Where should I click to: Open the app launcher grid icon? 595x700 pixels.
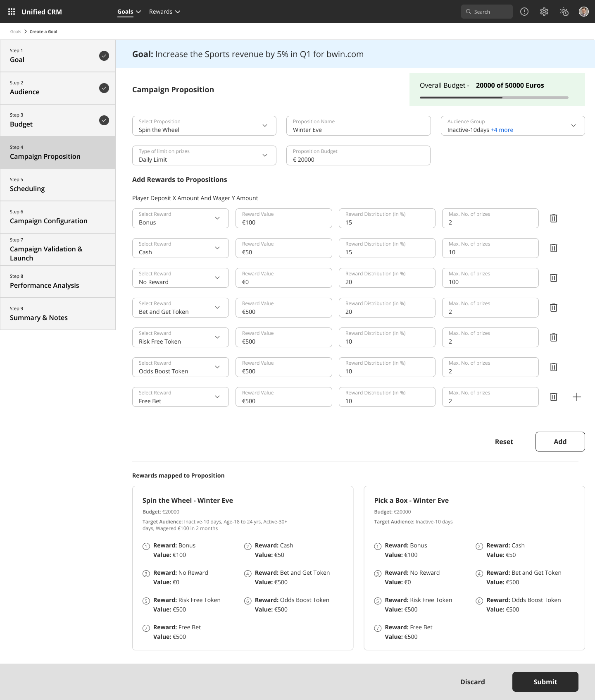tap(12, 12)
